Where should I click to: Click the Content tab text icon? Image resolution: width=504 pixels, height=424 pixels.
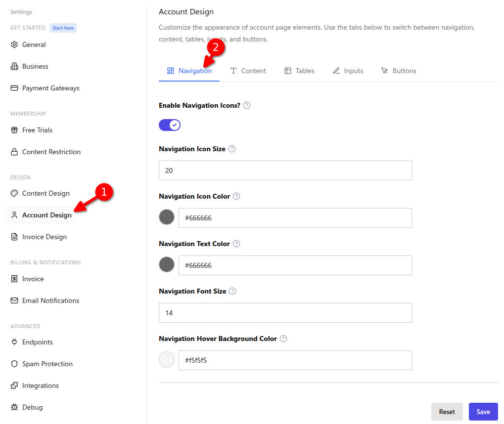click(233, 71)
